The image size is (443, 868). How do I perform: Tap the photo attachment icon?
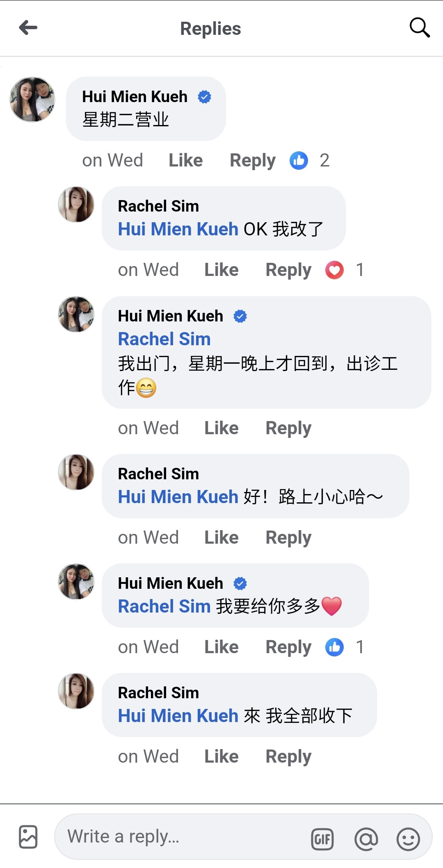[28, 836]
